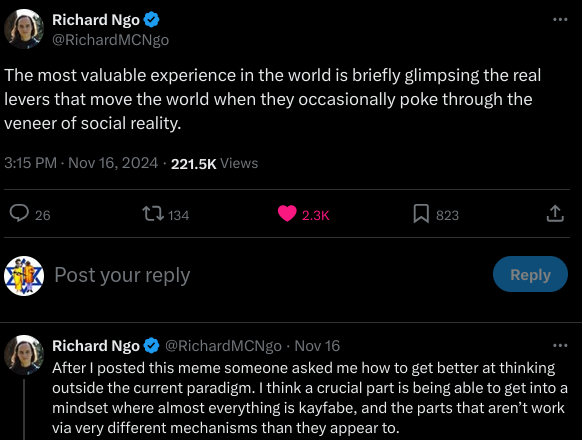The image size is (582, 440).
Task: Click the blue Reply button
Action: [x=530, y=274]
